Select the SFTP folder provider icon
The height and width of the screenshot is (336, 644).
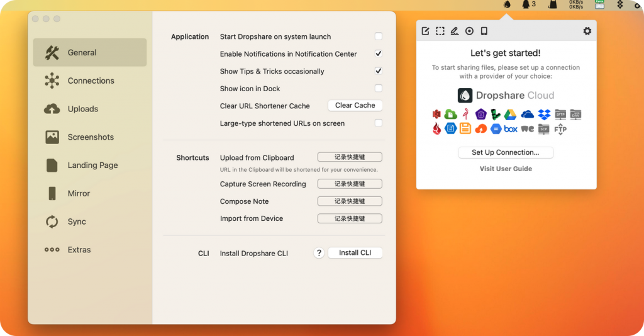[560, 115]
